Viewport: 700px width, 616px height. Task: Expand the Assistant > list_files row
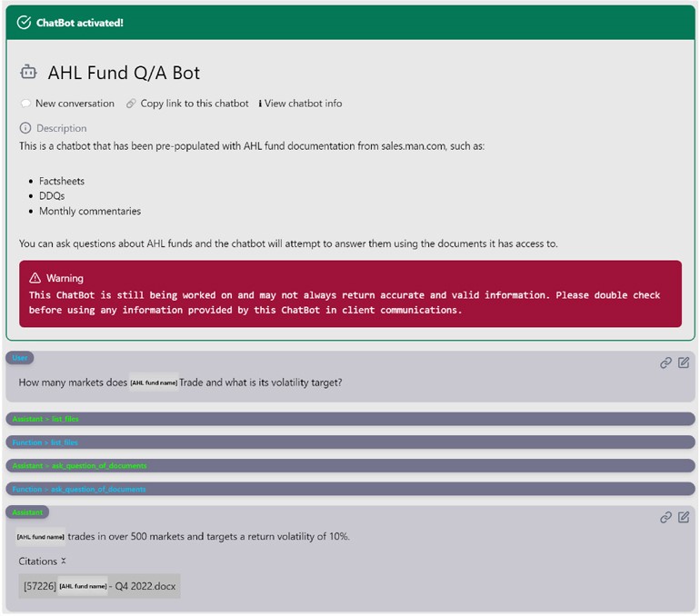point(350,419)
